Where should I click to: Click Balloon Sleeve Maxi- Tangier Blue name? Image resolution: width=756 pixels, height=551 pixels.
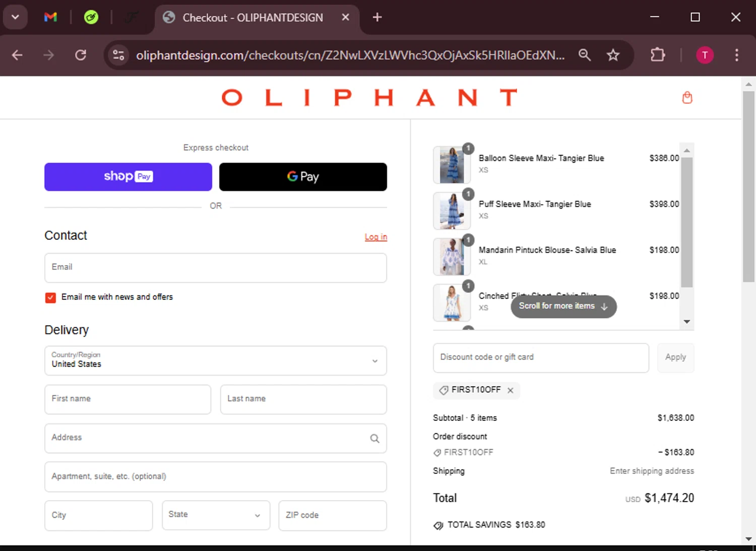(x=541, y=158)
